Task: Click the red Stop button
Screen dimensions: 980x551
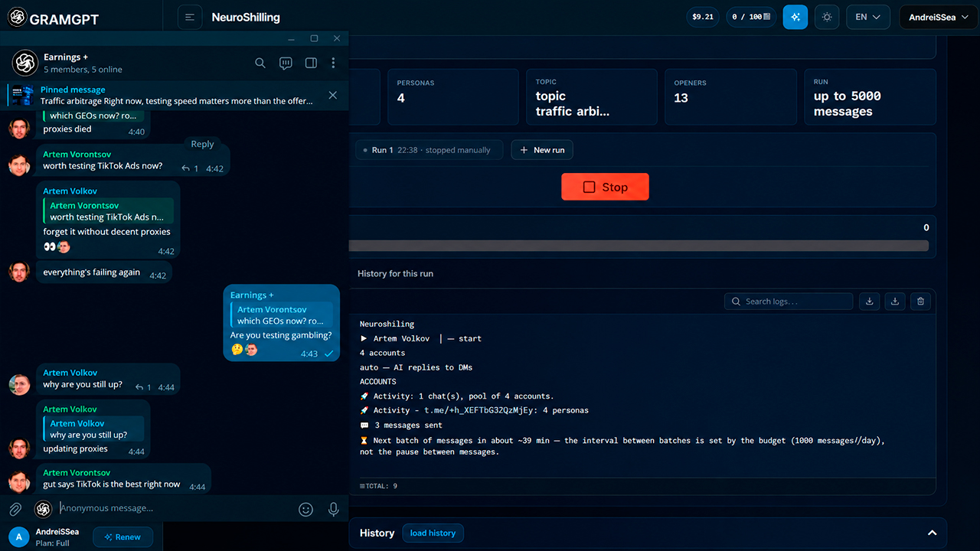Action: [605, 187]
